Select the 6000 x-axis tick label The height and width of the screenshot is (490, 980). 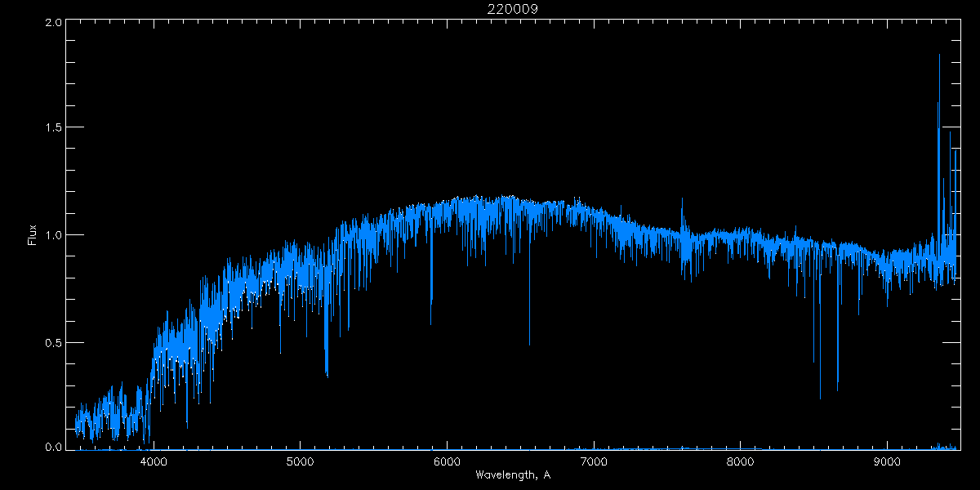point(447,461)
